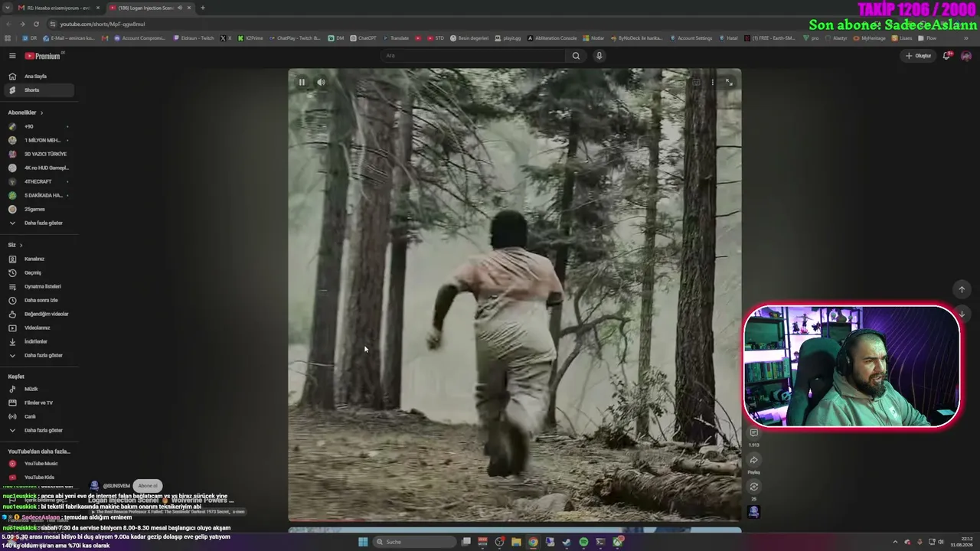This screenshot has width=980, height=551.
Task: Click the search magnifier button
Action: 576,56
